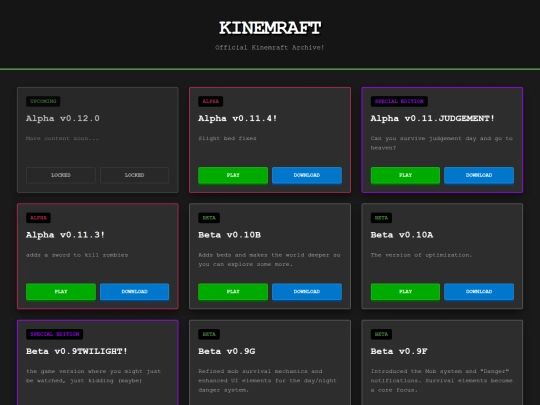The image size is (540, 405).
Task: Click second LOCKED button under Alpha v0.12.0
Action: click(135, 175)
